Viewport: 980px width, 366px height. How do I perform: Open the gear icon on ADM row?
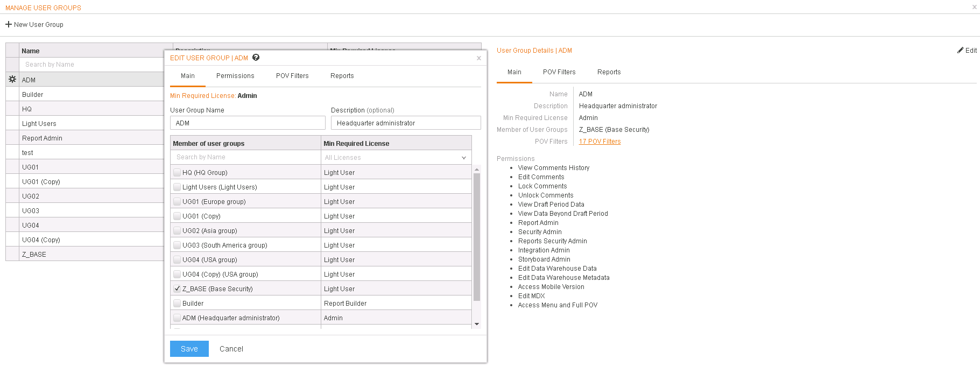[x=12, y=79]
